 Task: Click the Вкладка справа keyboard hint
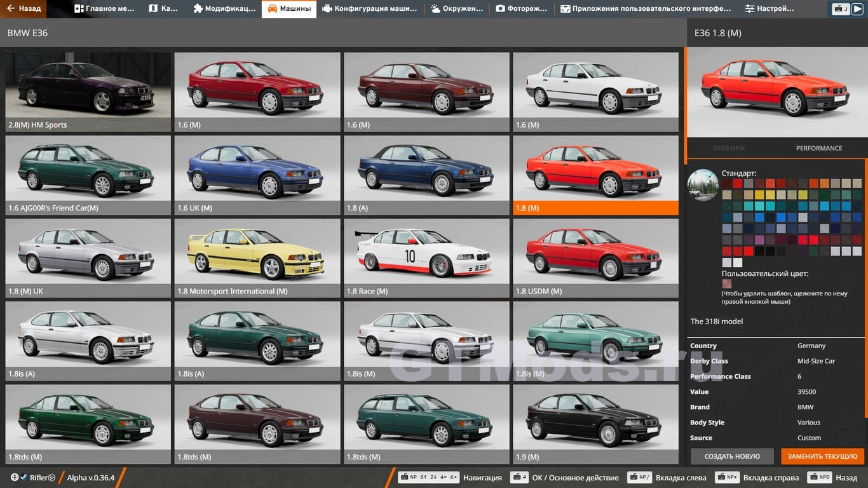coord(756,477)
